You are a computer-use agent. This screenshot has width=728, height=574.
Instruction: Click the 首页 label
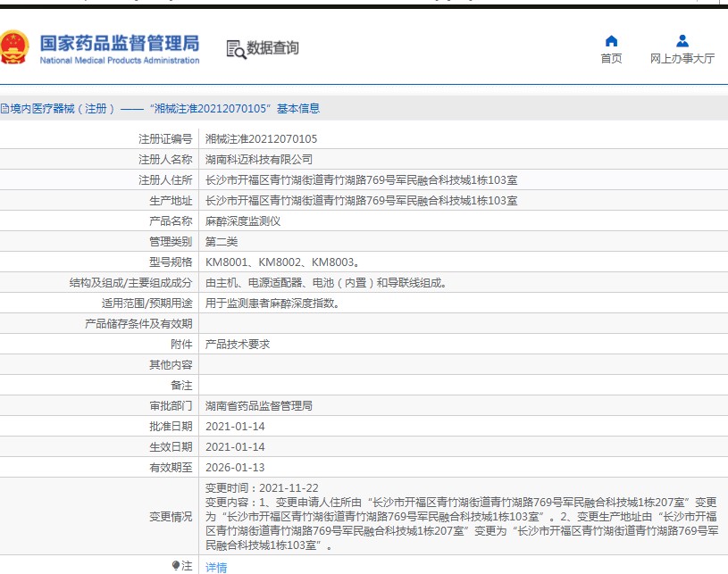pos(611,58)
